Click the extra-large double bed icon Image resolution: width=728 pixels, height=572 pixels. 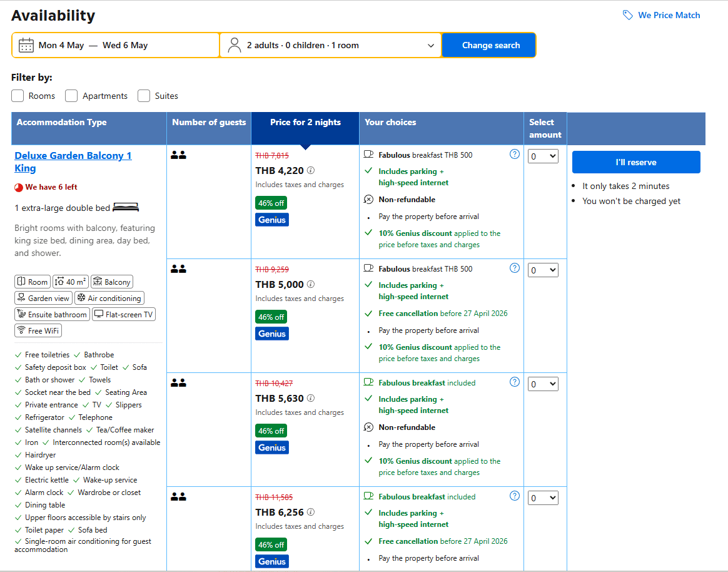[125, 207]
